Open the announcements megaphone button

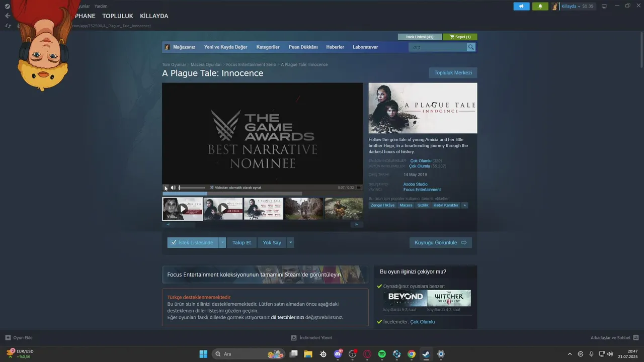pos(521,6)
